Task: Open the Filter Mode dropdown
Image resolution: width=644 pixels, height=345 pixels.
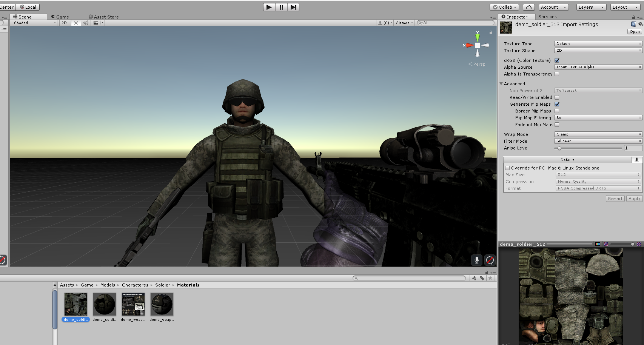Action: 598,141
